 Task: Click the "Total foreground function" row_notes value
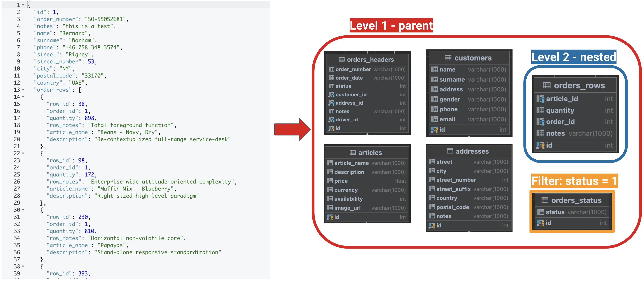coord(131,125)
